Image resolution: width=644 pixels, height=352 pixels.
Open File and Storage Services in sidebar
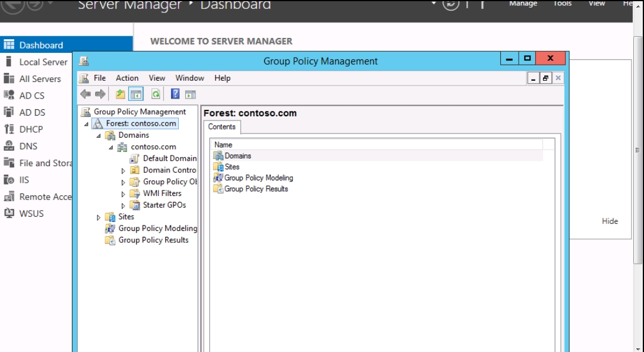pyautogui.click(x=37, y=163)
